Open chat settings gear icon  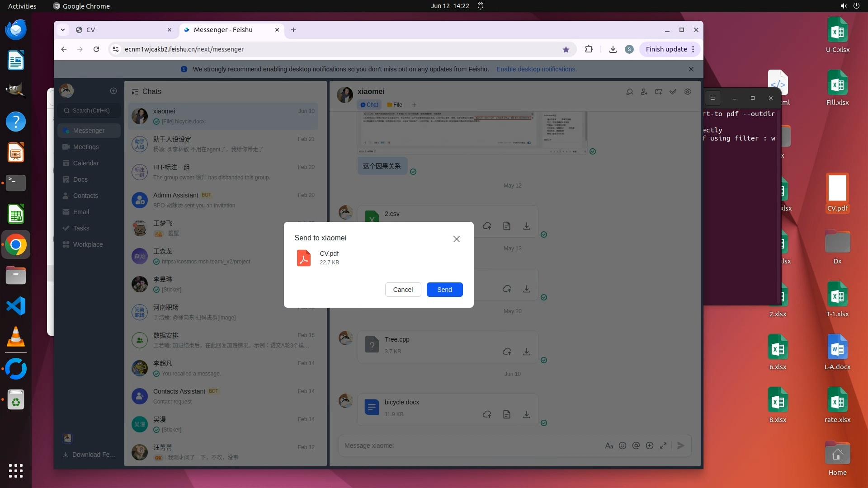tap(688, 92)
